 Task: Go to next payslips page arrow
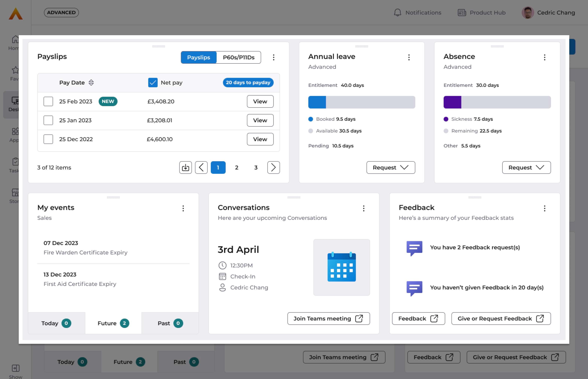[273, 168]
